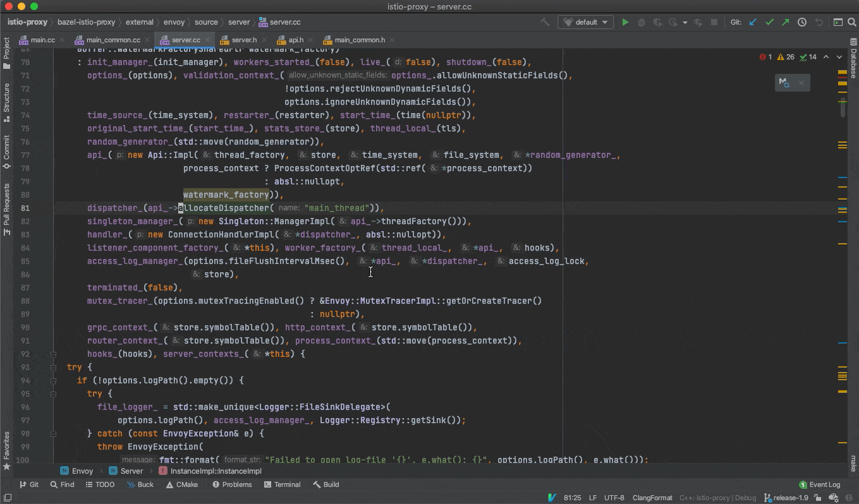Image resolution: width=859 pixels, height=504 pixels.
Task: Update project with blue Git arrow
Action: pos(753,22)
